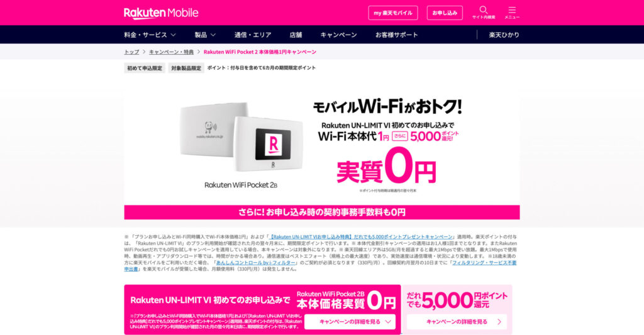Click the my 楽天モバイル button

click(x=393, y=13)
